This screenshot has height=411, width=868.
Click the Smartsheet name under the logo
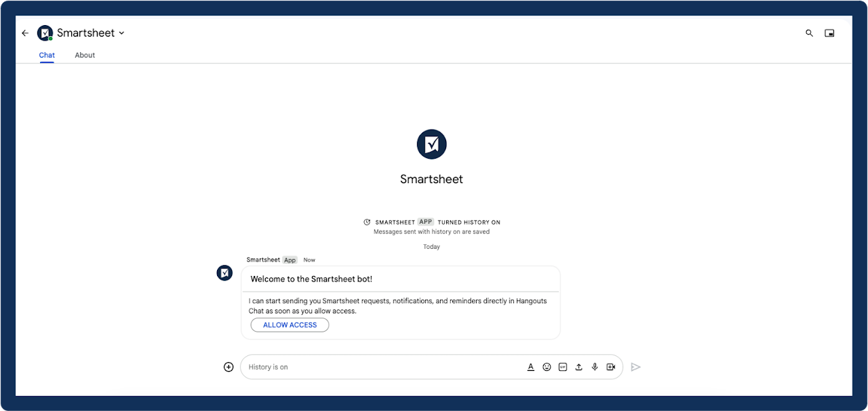431,179
